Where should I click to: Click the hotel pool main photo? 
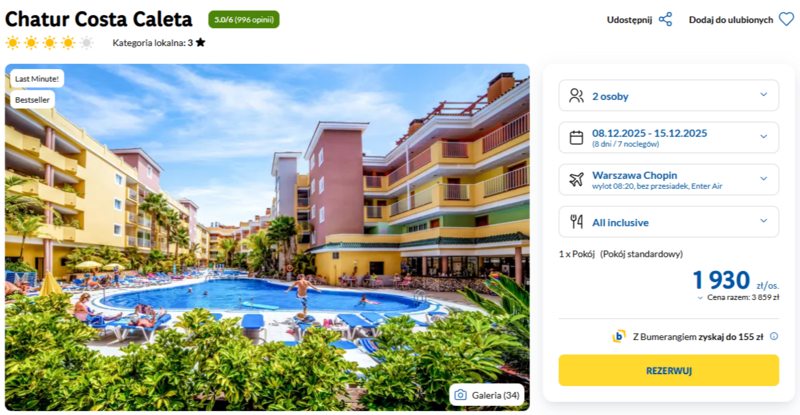[267, 237]
